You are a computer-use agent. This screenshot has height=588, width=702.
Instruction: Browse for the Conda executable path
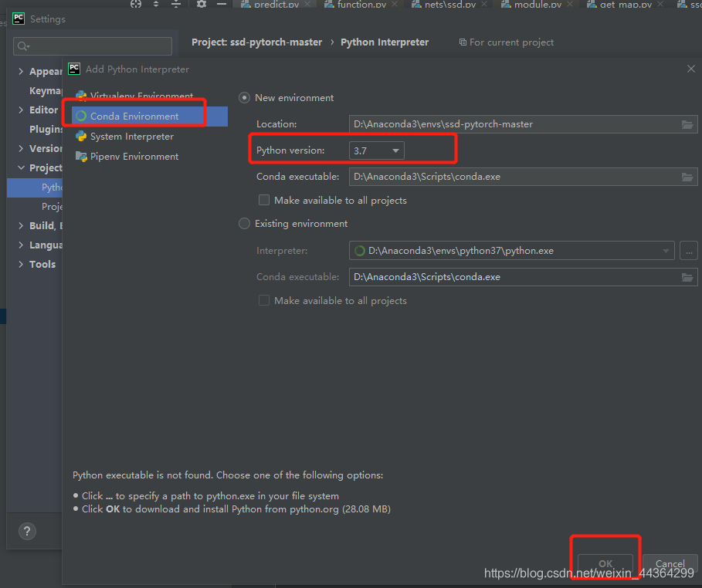pyautogui.click(x=687, y=177)
